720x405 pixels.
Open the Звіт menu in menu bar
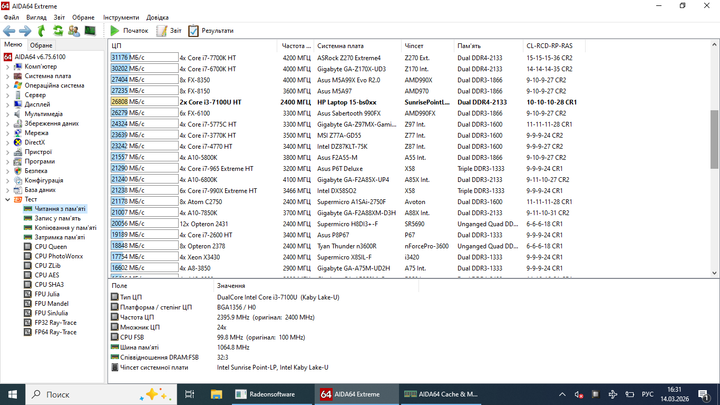59,17
